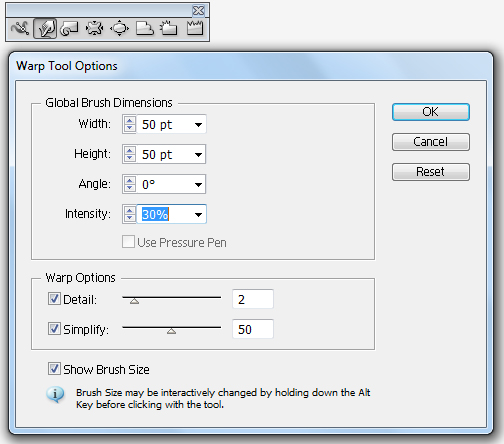Toggle the Use Pressure Pen checkbox
The image size is (504, 444).
tap(128, 242)
